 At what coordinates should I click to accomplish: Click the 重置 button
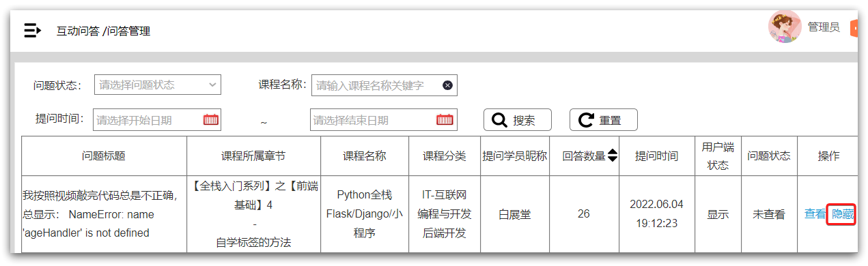tap(604, 120)
